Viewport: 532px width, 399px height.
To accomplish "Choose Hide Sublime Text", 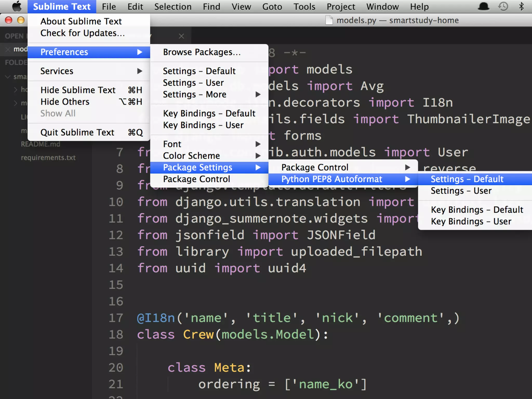I will (89, 90).
